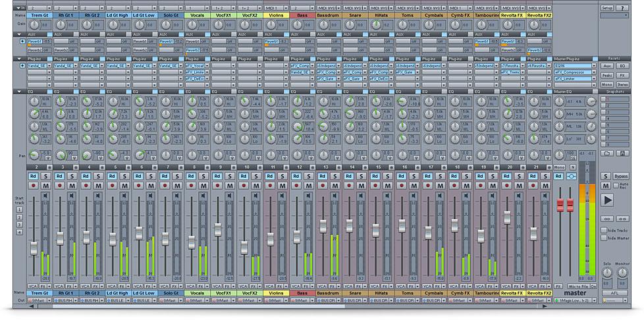Click the Mix to File button
Image resolution: width=644 pixels, height=320 pixels.
pyautogui.click(x=578, y=286)
